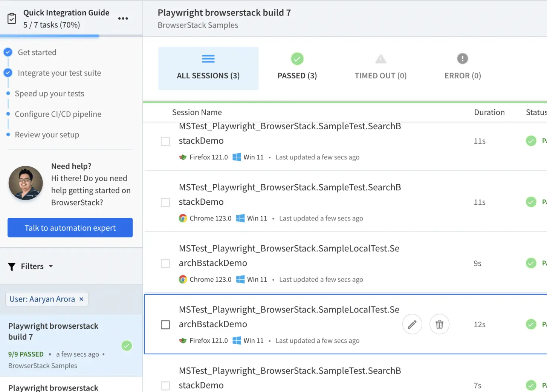Open the Chrome 123.0 SampleLocalTest session name link
The height and width of the screenshot is (392, 547).
(x=289, y=255)
